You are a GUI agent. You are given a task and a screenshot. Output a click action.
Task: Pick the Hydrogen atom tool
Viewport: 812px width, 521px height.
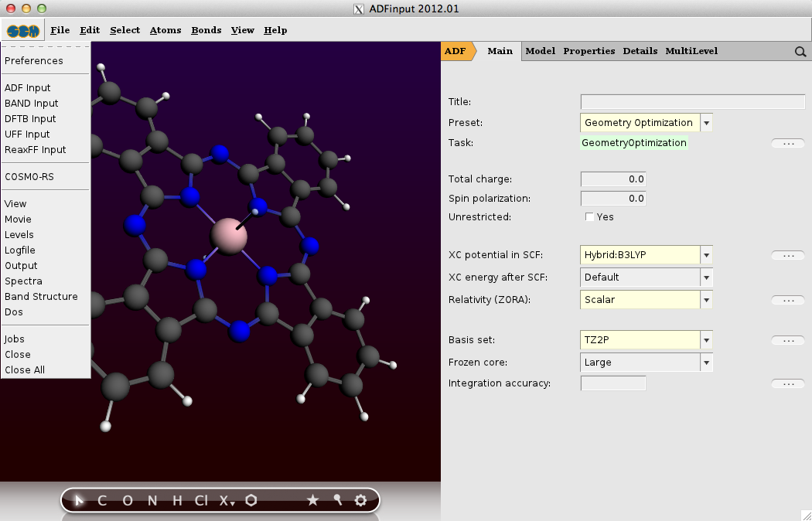(177, 500)
